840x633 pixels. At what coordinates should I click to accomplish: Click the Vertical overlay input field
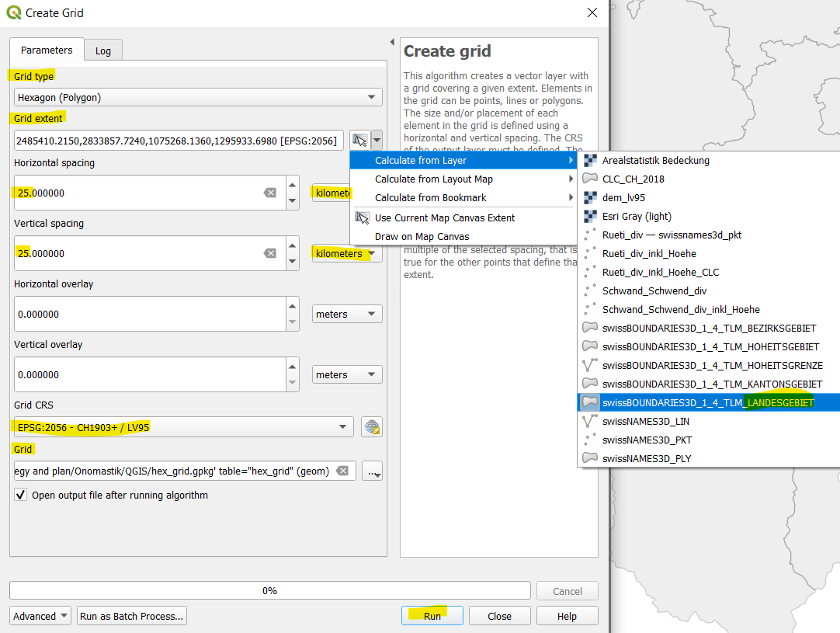[151, 374]
